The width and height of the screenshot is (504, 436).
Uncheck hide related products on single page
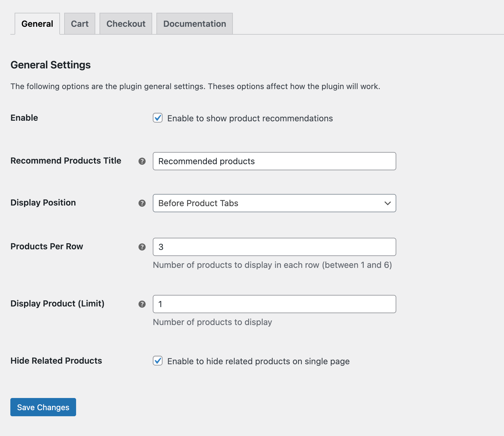tap(158, 361)
